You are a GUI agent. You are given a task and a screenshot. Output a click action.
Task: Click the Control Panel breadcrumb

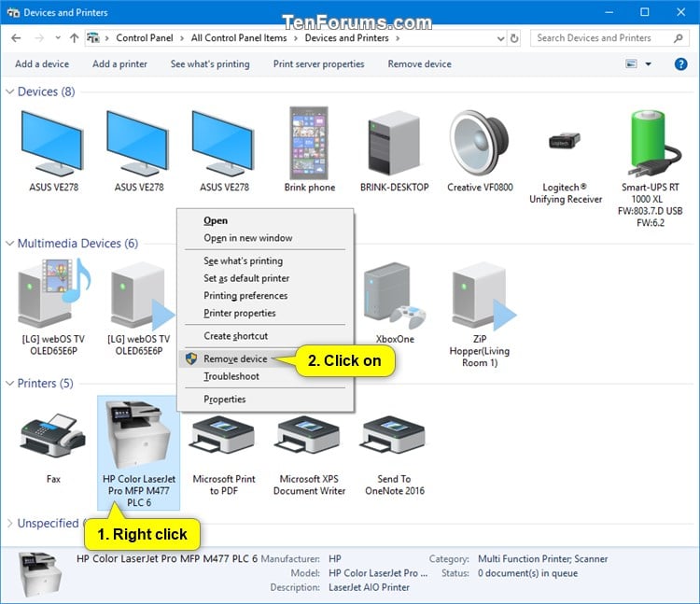coord(144,38)
